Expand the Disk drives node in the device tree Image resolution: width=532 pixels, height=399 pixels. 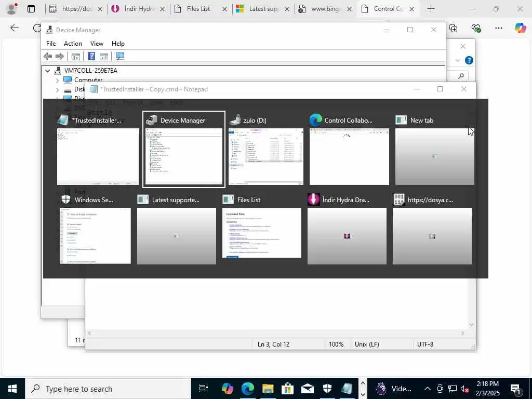click(57, 90)
